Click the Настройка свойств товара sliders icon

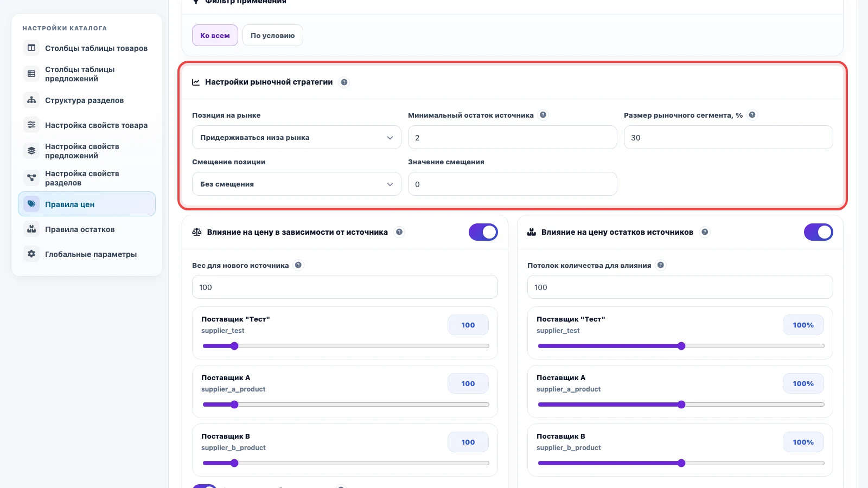tap(31, 125)
